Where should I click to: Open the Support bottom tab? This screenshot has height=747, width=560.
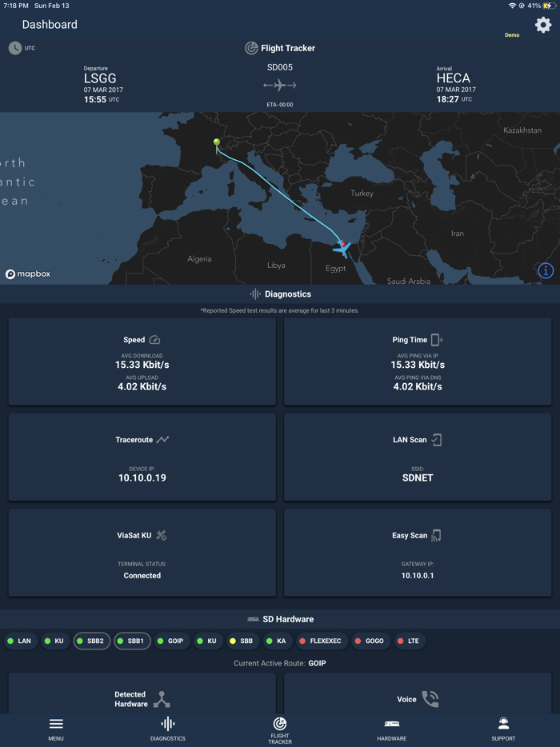503,729
